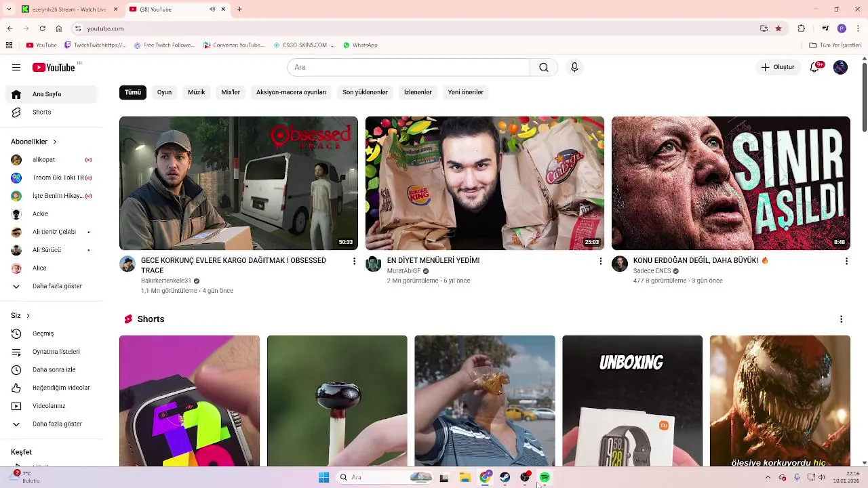Open the CSGO-SKINS.COM bookmark
This screenshot has width=868, height=488.
[x=304, y=45]
